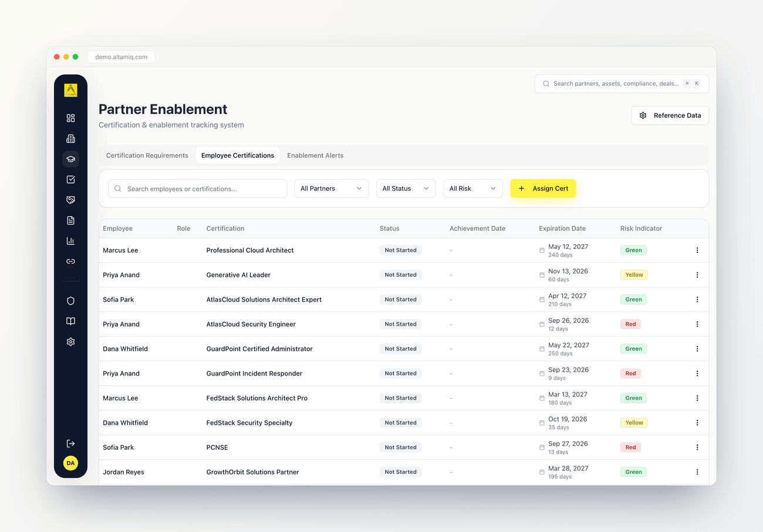Click Red risk badge for PCNSE row
This screenshot has height=532, width=763.
[x=630, y=448]
